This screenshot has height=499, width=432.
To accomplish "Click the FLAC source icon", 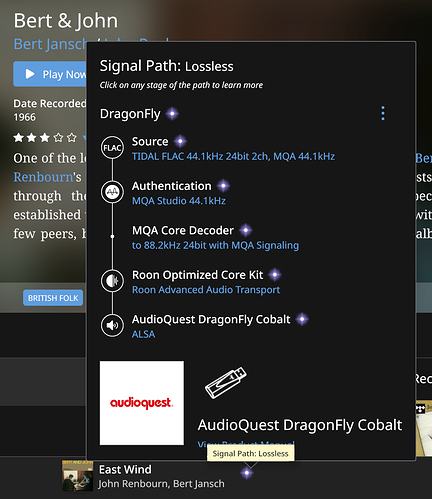I will point(112,147).
